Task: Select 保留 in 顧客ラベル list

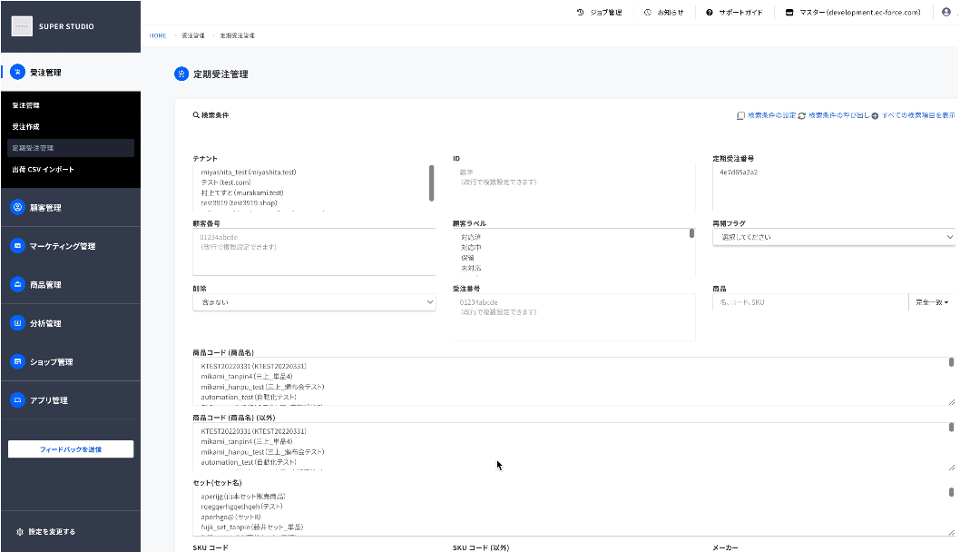Action: tap(467, 258)
